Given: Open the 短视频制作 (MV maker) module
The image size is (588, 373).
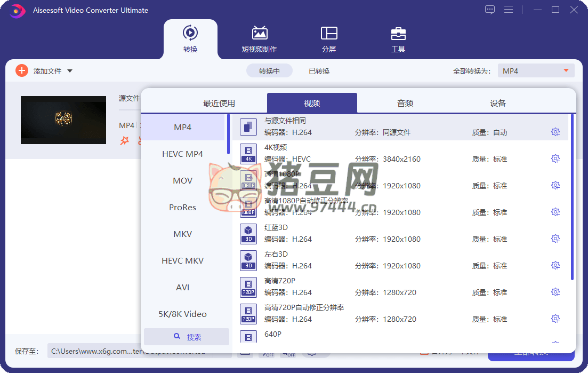Looking at the screenshot, I should (x=259, y=39).
